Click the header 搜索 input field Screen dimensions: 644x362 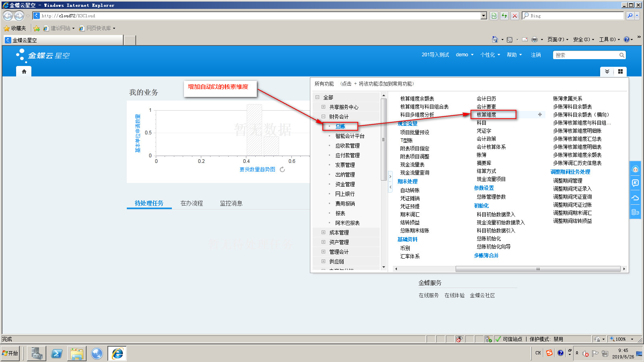point(586,55)
